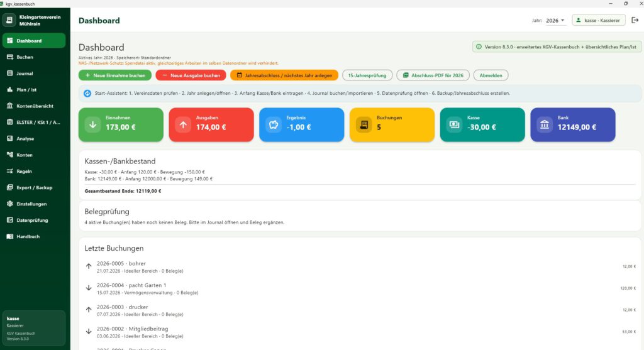Click the Kasse cash card icon

tap(454, 125)
